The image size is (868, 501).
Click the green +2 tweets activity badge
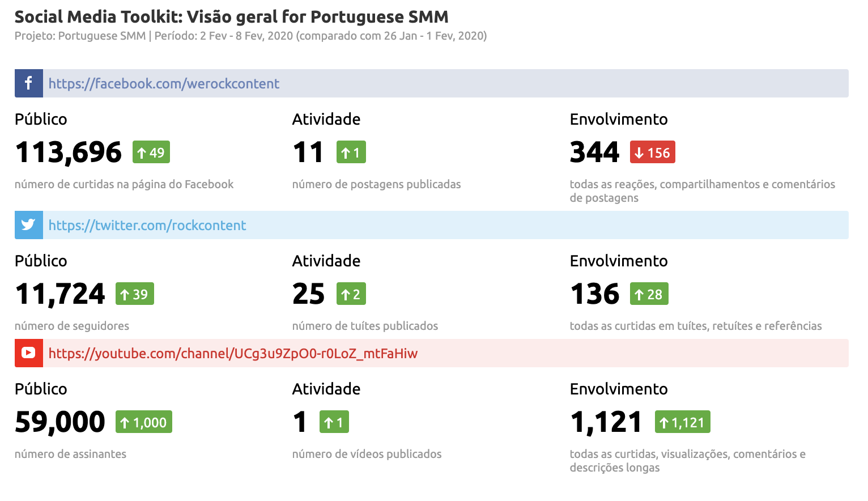(351, 294)
